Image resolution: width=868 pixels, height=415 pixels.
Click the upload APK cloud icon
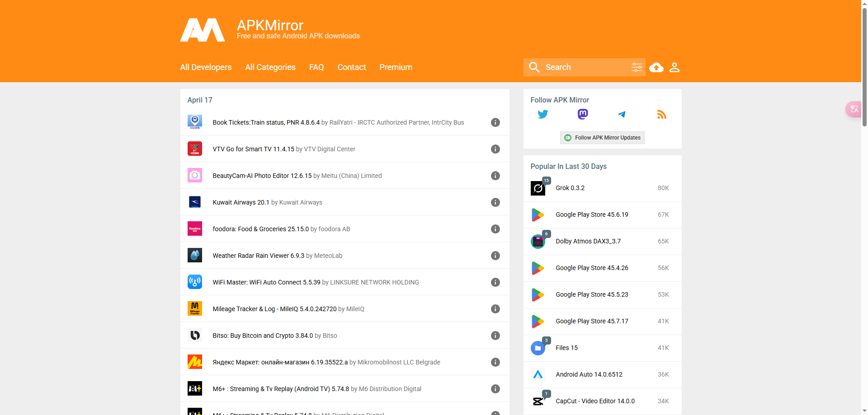(656, 67)
